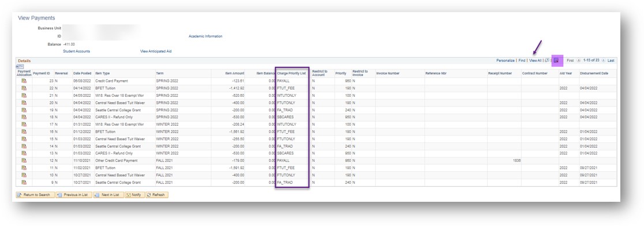644x226 pixels.
Task: Open payment allocation for Payment ID 20
Action: point(24,103)
